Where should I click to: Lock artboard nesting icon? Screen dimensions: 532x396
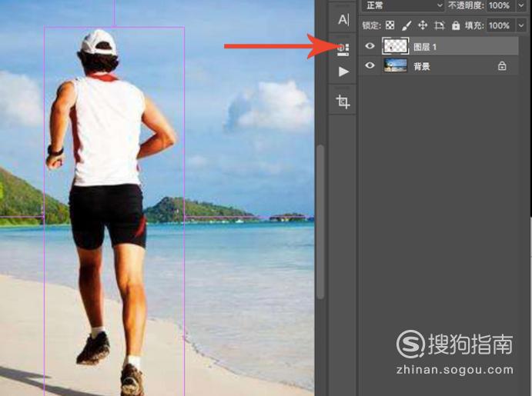click(440, 25)
